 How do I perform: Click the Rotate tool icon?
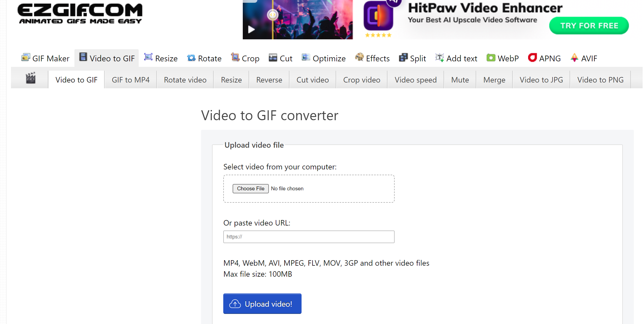191,58
